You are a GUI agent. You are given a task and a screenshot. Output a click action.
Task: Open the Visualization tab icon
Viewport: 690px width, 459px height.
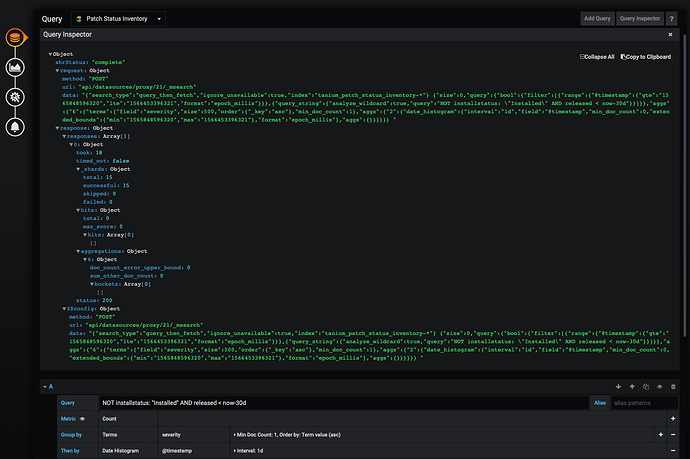click(16, 67)
